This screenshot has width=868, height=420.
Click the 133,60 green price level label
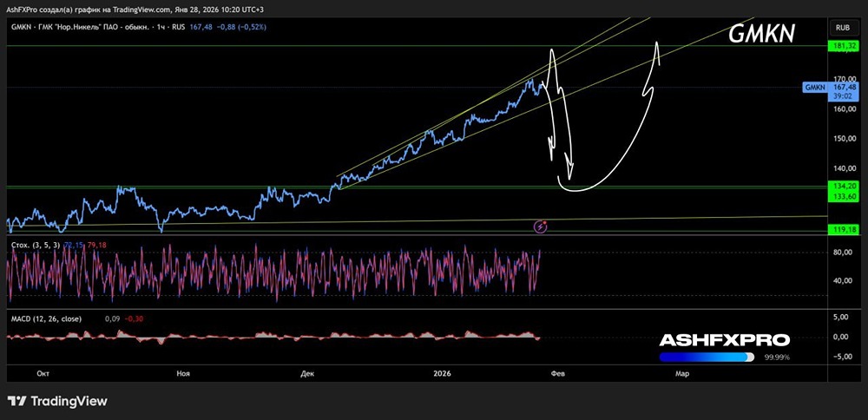845,196
